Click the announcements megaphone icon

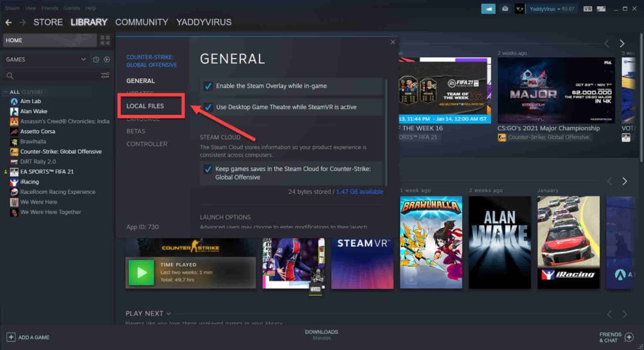coord(488,9)
